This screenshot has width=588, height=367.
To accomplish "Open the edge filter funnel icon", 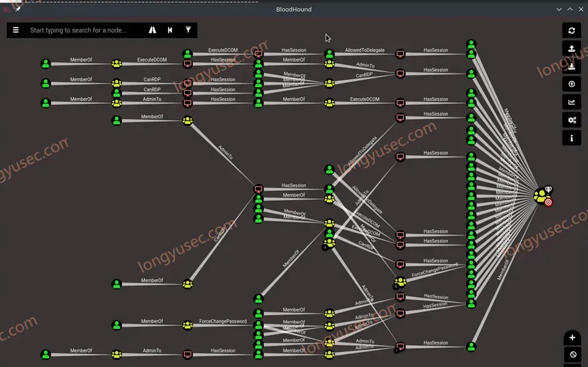I will click(188, 30).
